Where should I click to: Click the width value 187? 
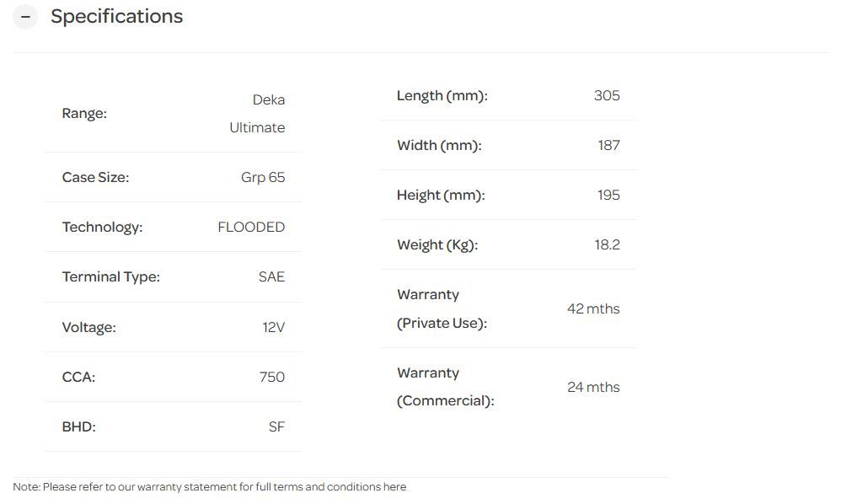pyautogui.click(x=608, y=146)
